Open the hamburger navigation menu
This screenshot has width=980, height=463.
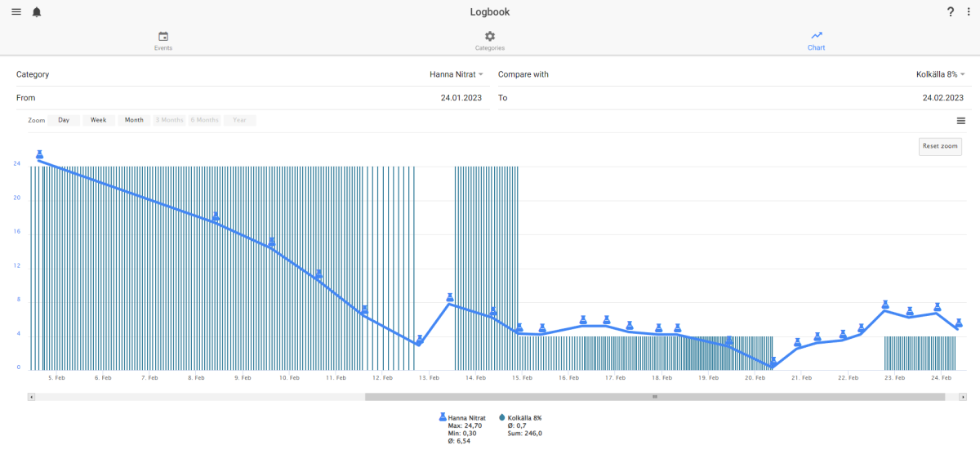pos(16,11)
